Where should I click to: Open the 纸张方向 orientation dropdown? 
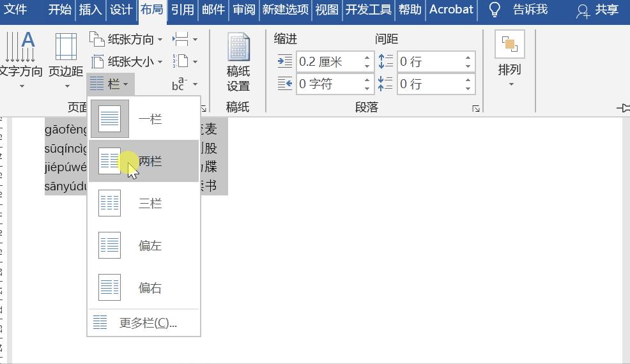(x=126, y=40)
